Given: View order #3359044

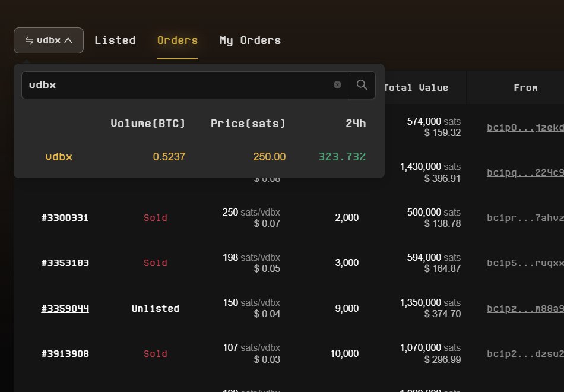Looking at the screenshot, I should click(65, 308).
